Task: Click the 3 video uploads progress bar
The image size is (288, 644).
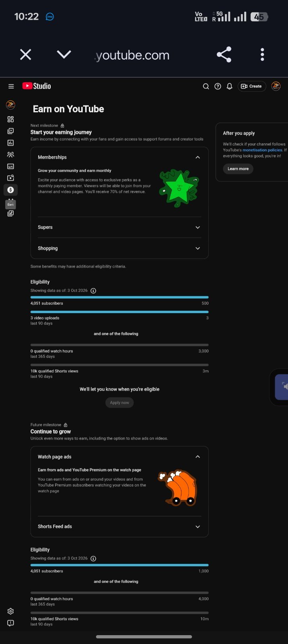Action: [x=119, y=312]
